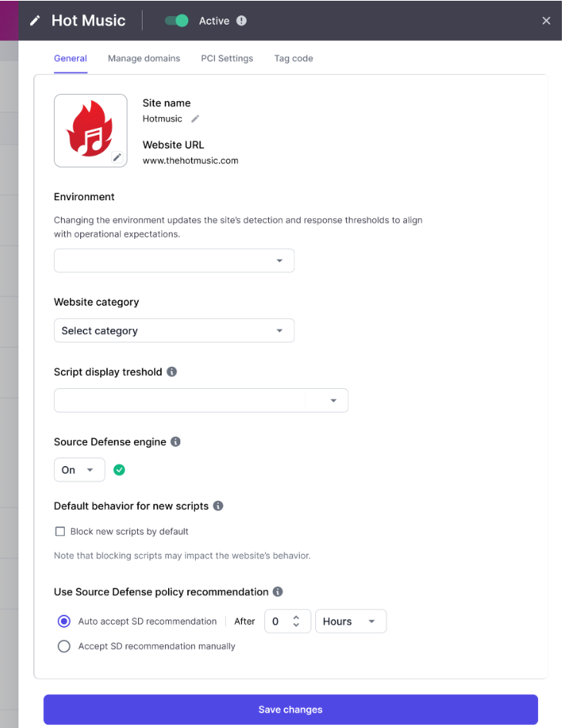The height and width of the screenshot is (728, 585).
Task: Select Auto accept SD recommendation option
Action: 64,621
